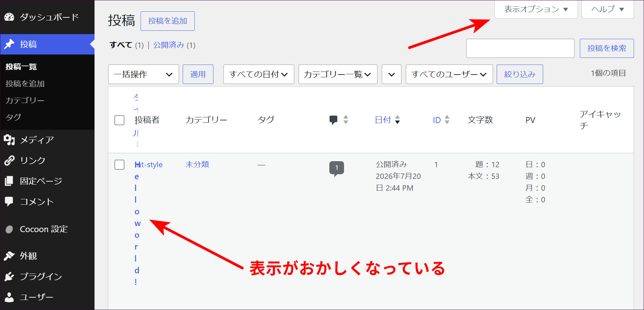Click the 本文：53 character count
The height and width of the screenshot is (310, 644).
tap(484, 176)
